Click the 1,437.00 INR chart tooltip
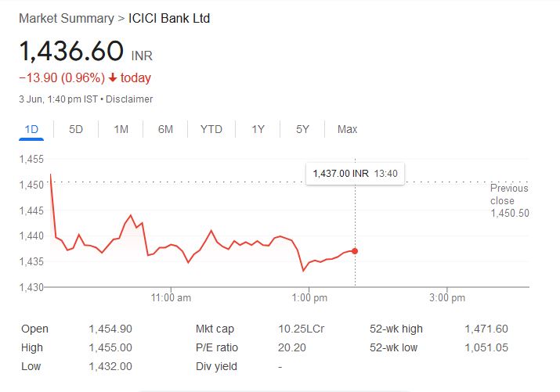This screenshot has height=392, width=560. [355, 173]
